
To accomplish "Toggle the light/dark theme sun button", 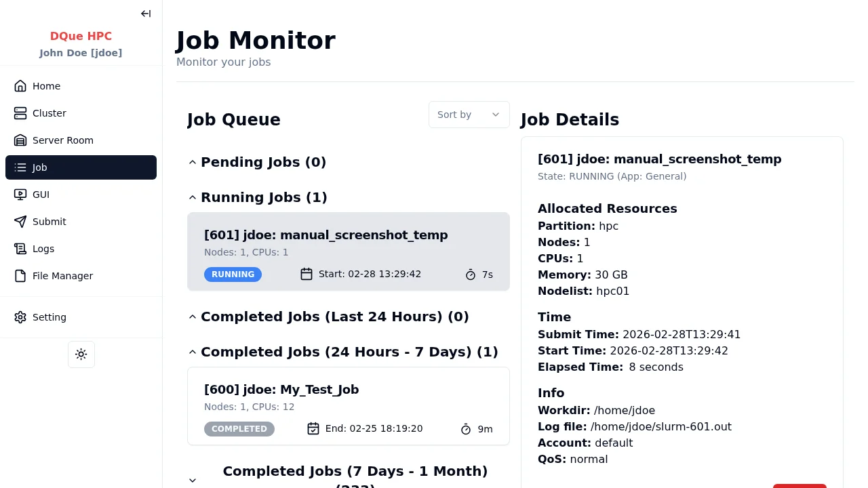I will 81,354.
